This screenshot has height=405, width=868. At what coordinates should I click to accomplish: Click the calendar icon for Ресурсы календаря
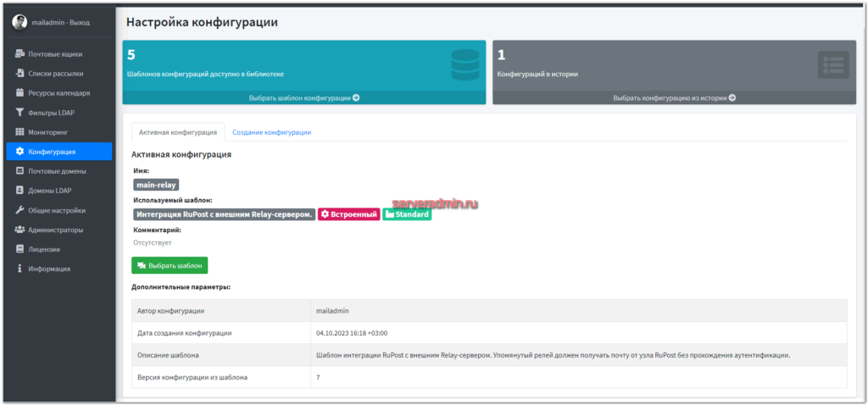pos(19,93)
